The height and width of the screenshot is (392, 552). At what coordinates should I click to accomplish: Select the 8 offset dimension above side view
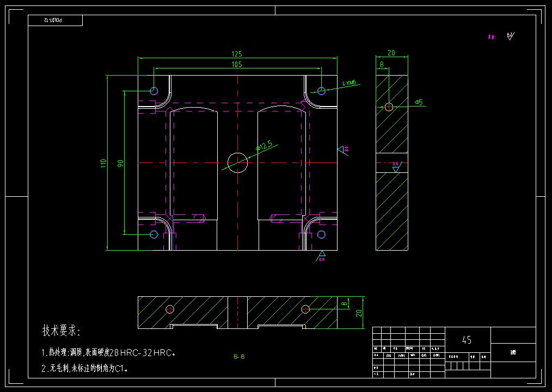[x=381, y=64]
